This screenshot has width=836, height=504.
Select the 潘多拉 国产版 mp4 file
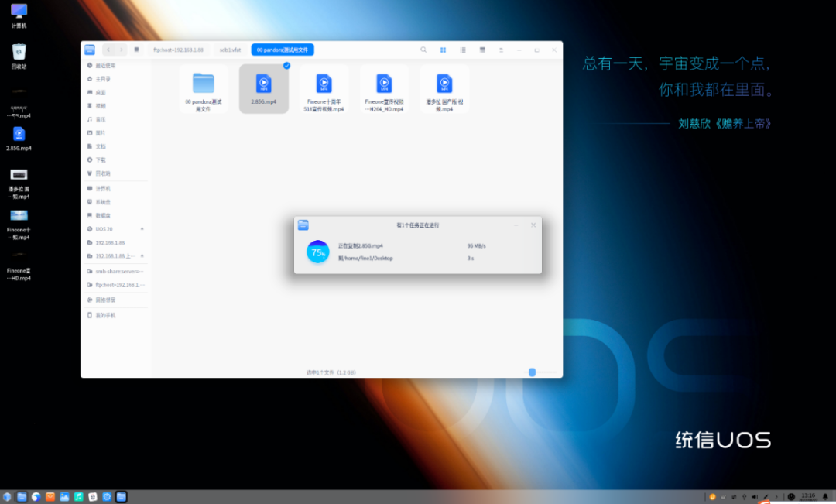(444, 89)
